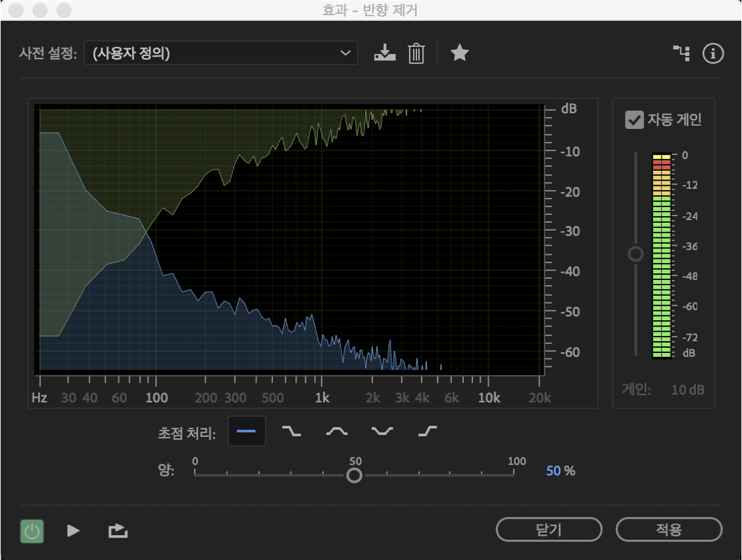Delete the preset with trash icon
This screenshot has width=742, height=560.
[416, 53]
